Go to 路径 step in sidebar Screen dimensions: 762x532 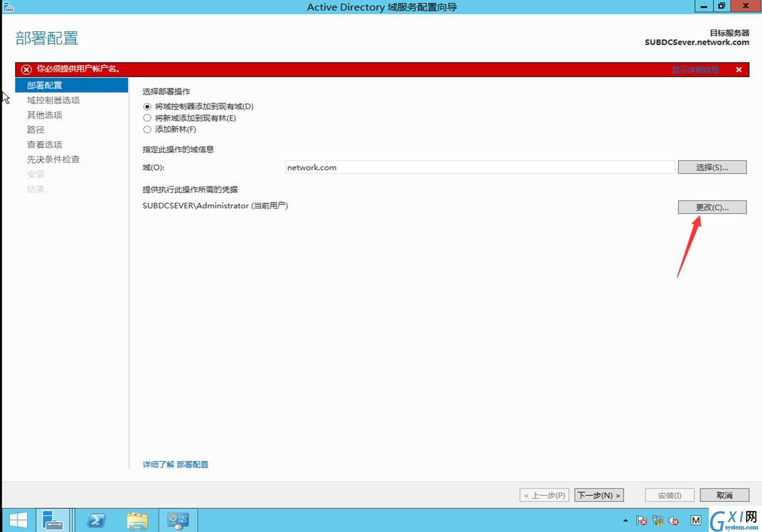[x=36, y=129]
